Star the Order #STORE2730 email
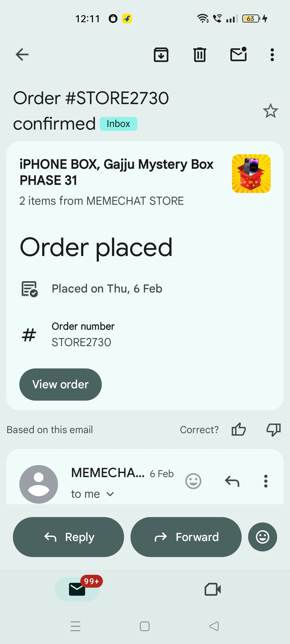290x644 pixels. pyautogui.click(x=270, y=111)
